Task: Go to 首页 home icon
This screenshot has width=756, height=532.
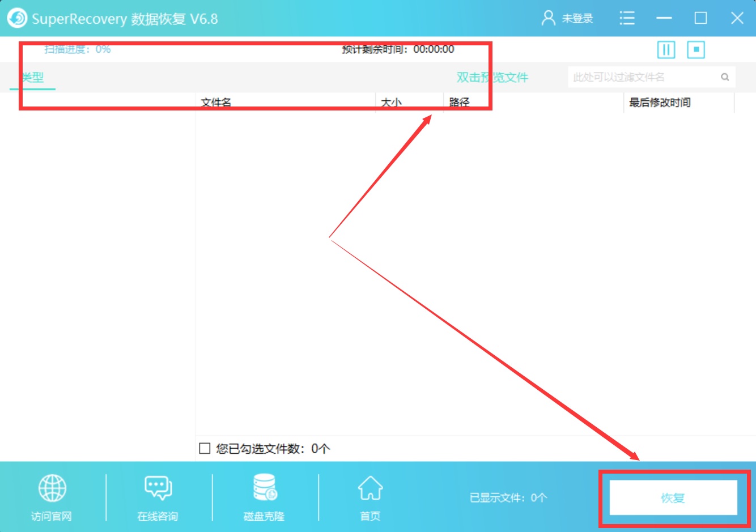Action: click(x=369, y=488)
